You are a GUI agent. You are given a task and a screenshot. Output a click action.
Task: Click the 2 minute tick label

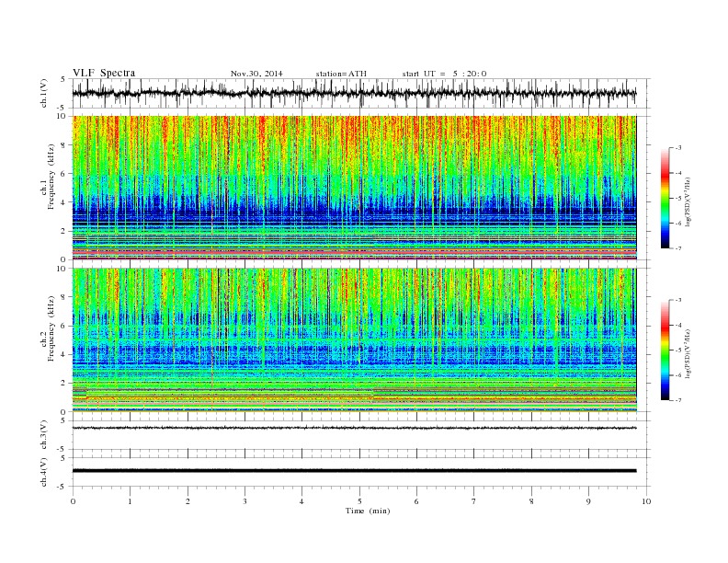[x=188, y=501]
